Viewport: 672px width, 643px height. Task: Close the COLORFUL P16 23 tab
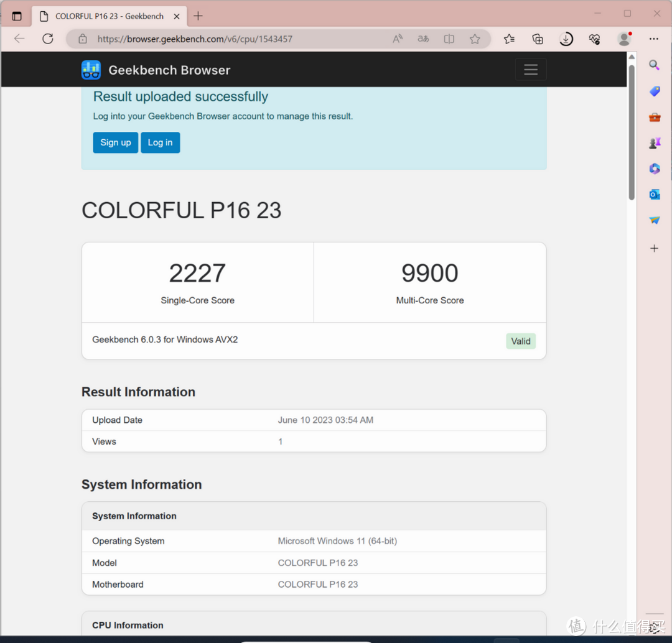click(x=177, y=16)
